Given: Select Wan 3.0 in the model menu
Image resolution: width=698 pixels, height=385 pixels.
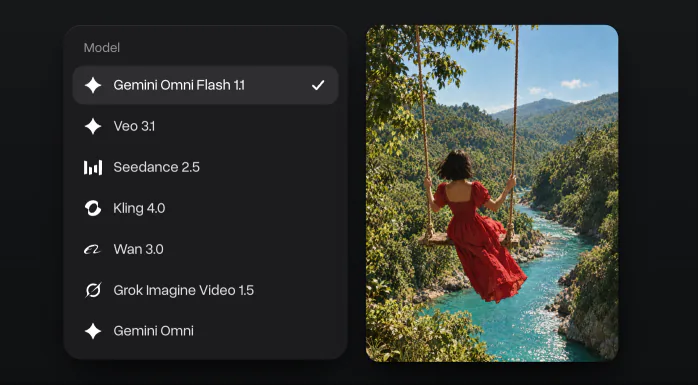Looking at the screenshot, I should (205, 249).
